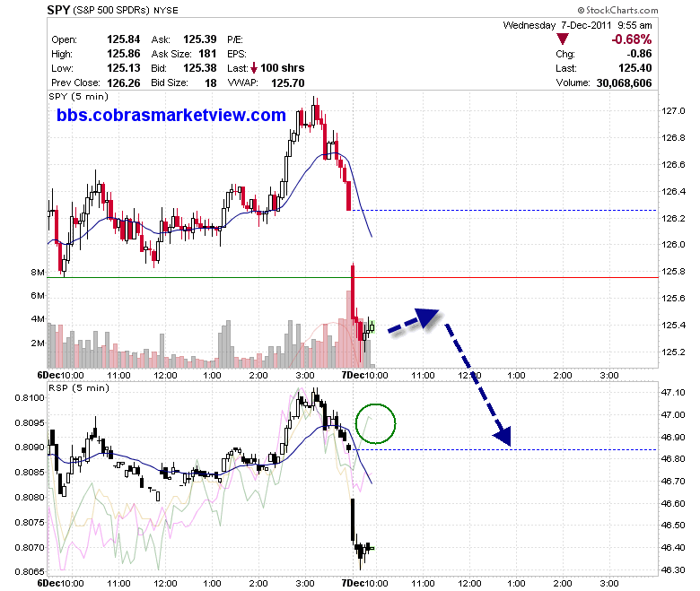Select the Last price 125.40

pos(634,68)
